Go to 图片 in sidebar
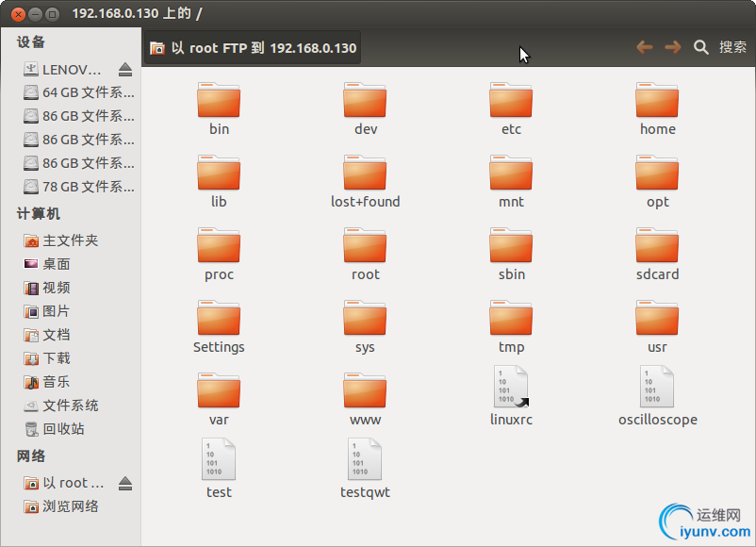756x547 pixels. pyautogui.click(x=47, y=311)
